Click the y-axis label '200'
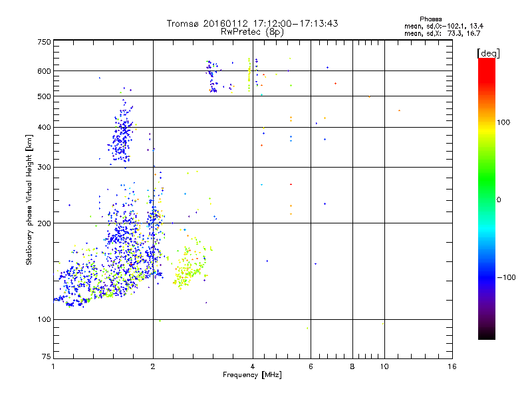The image size is (532, 399). pyautogui.click(x=44, y=223)
